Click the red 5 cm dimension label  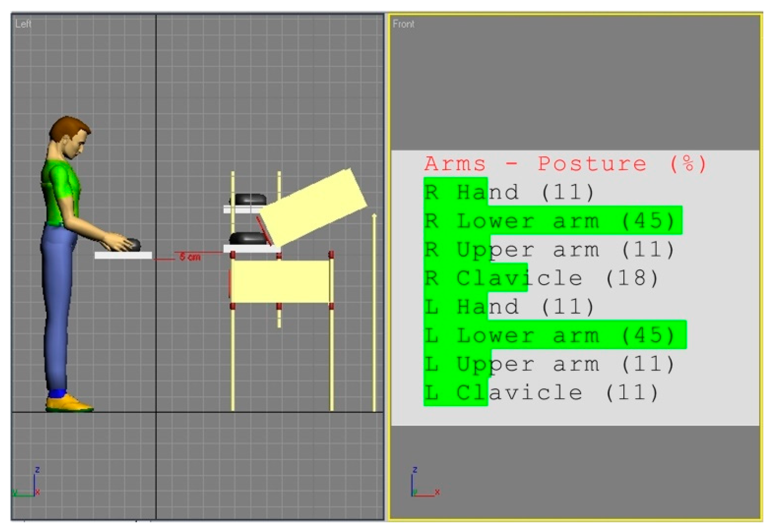190,257
